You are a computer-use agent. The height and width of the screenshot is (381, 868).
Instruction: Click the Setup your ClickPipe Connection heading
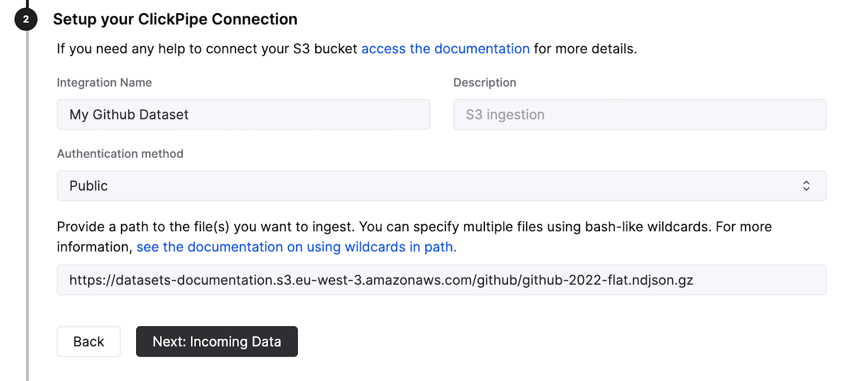coord(175,20)
